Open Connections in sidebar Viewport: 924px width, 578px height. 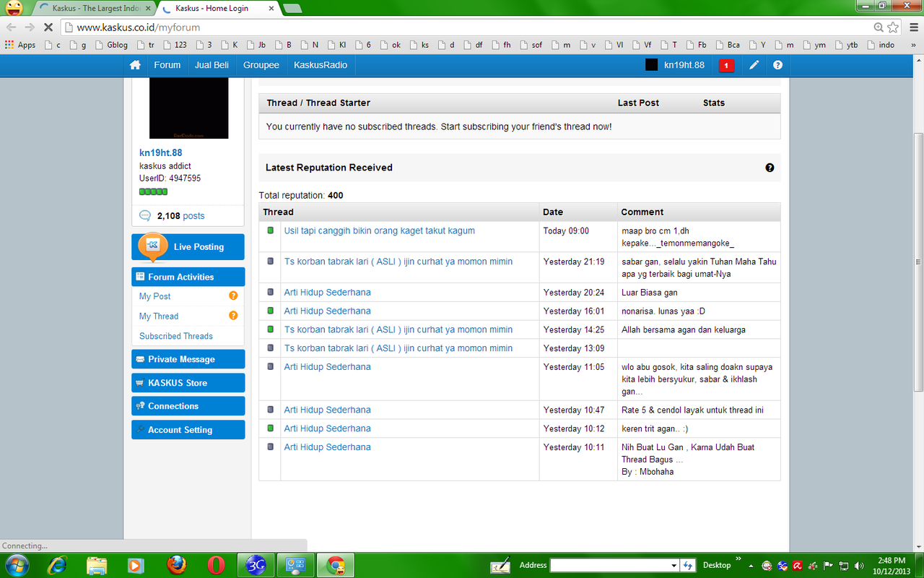(x=188, y=406)
